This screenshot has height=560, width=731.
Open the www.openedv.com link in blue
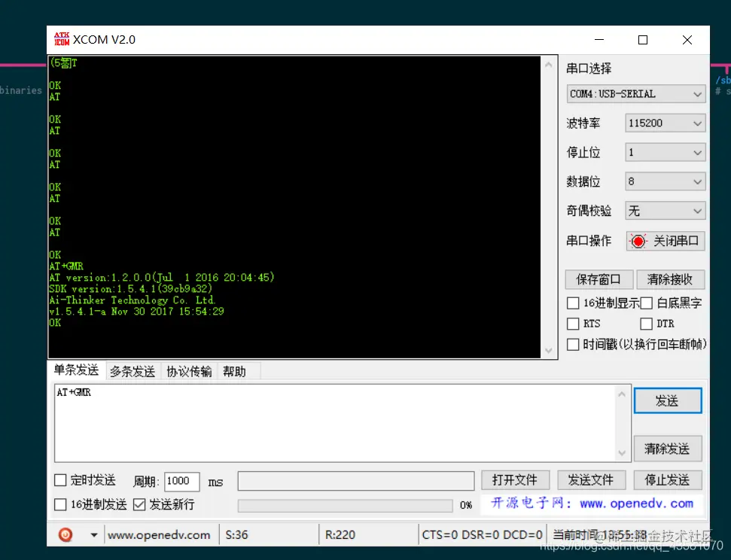[x=636, y=504]
